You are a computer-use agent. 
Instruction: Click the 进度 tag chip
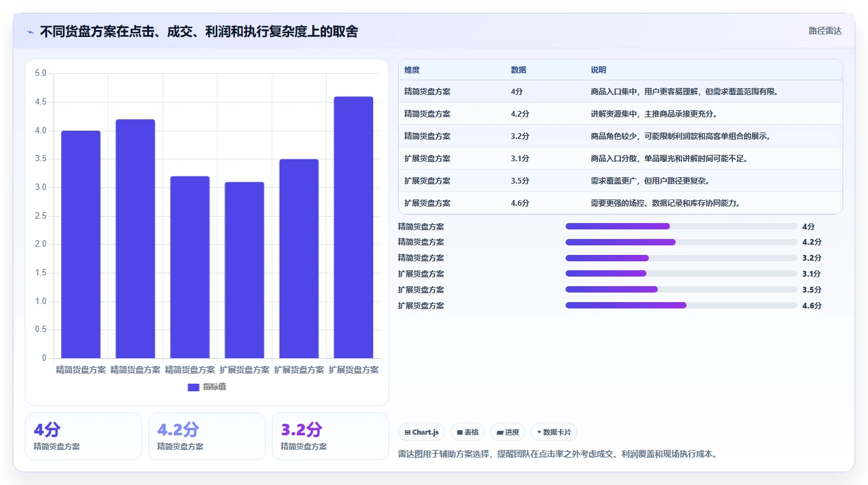tap(508, 432)
